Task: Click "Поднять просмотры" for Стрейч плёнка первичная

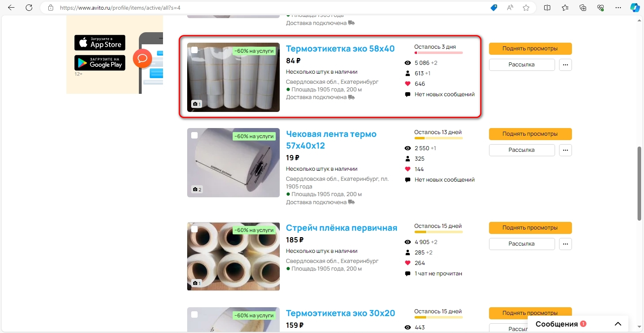Action: pyautogui.click(x=530, y=228)
